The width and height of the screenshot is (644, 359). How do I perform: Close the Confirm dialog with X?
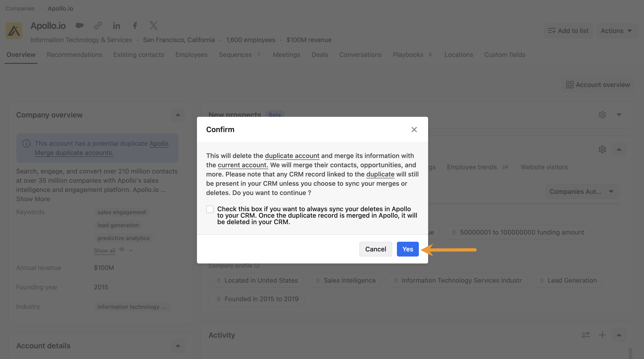point(414,130)
